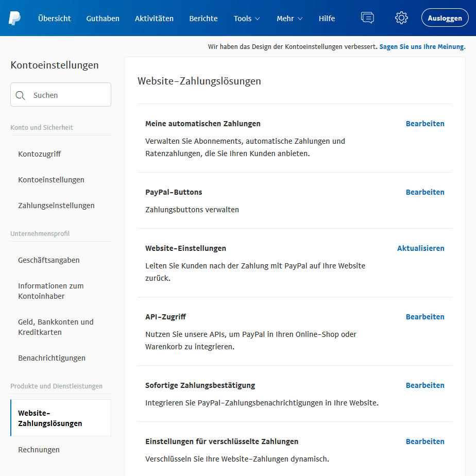Edit Meine automatischen Zahlungen via Bearbeiten
This screenshot has width=476, height=476.
coord(425,124)
